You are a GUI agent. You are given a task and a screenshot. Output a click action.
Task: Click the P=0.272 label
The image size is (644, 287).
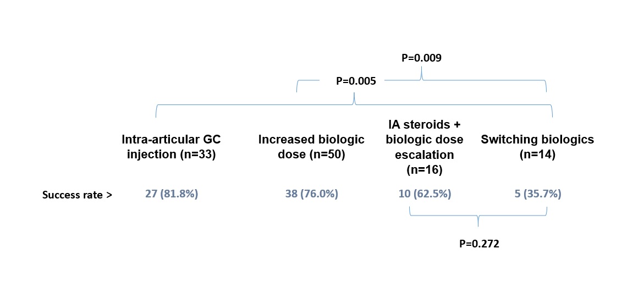pyautogui.click(x=479, y=244)
